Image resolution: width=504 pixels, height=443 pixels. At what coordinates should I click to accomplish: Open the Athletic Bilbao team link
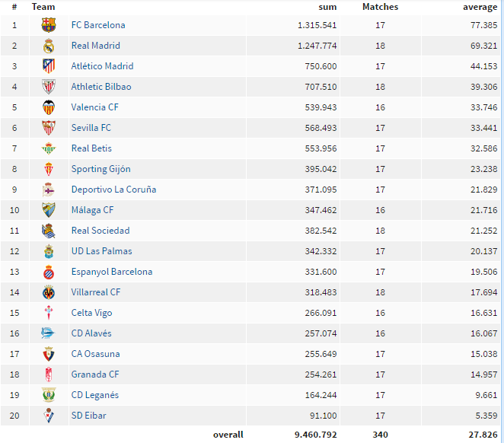pos(101,87)
